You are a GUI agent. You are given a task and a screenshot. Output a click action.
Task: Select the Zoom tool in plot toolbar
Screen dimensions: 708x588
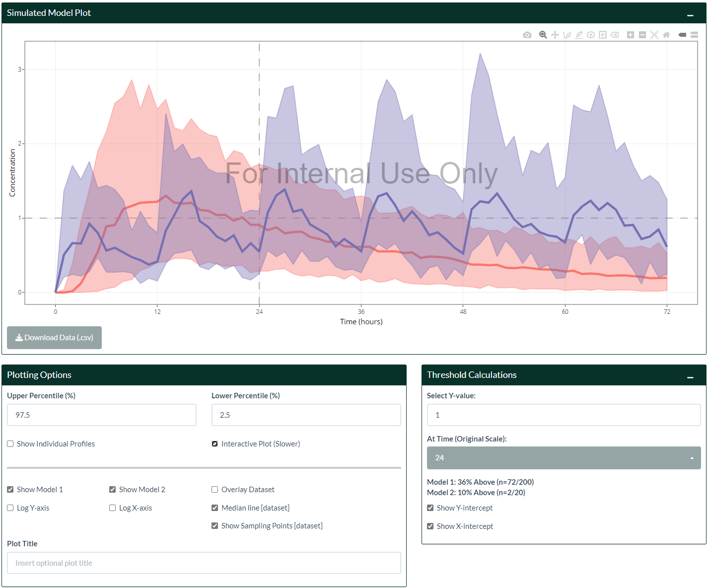pyautogui.click(x=543, y=35)
